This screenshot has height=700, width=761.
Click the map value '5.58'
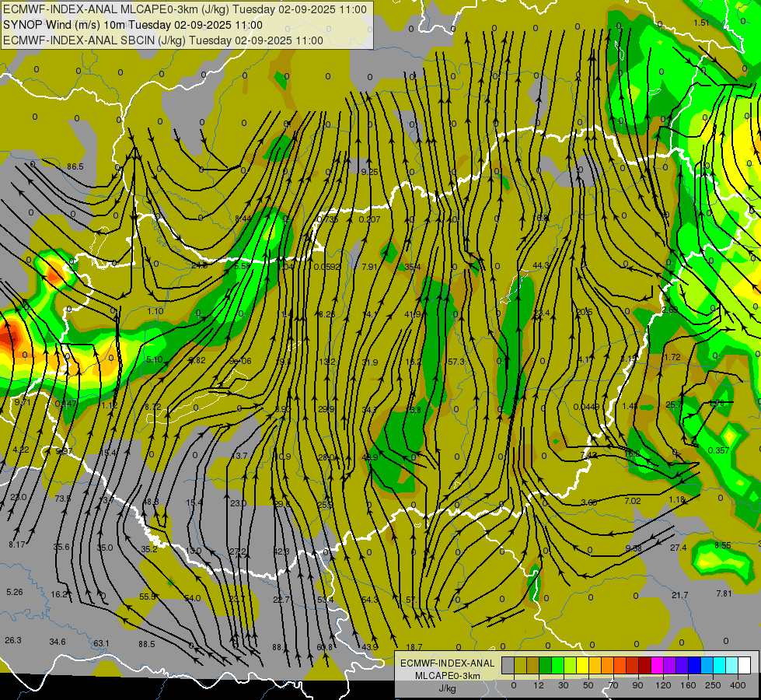[243, 266]
